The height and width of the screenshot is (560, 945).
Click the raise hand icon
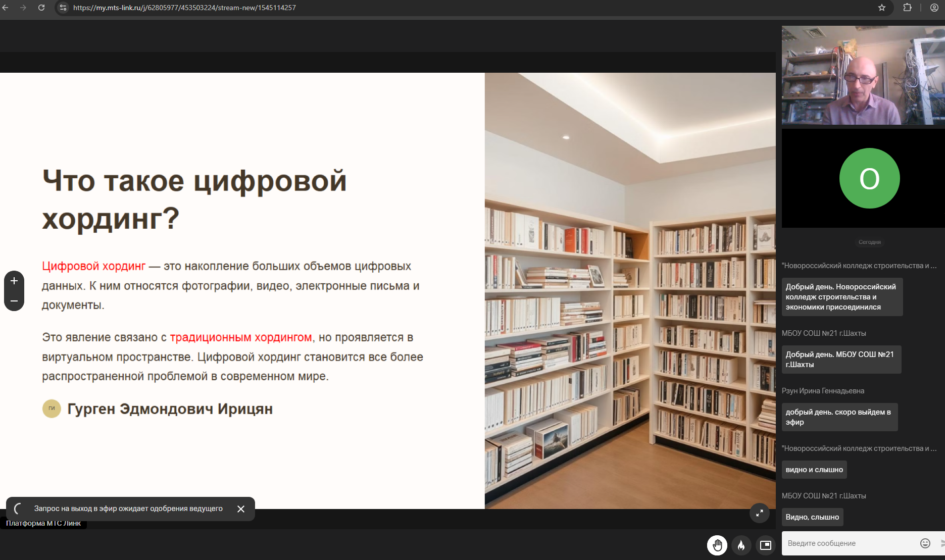717,545
